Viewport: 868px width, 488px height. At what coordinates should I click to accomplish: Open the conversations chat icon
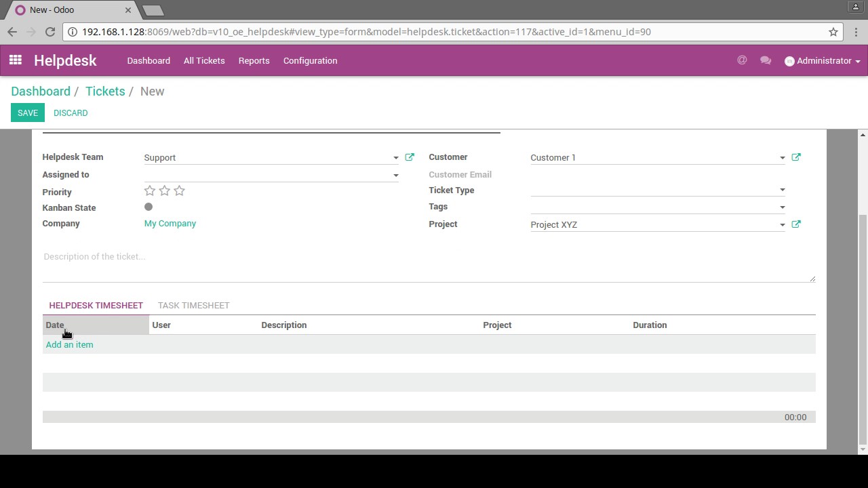tap(766, 60)
